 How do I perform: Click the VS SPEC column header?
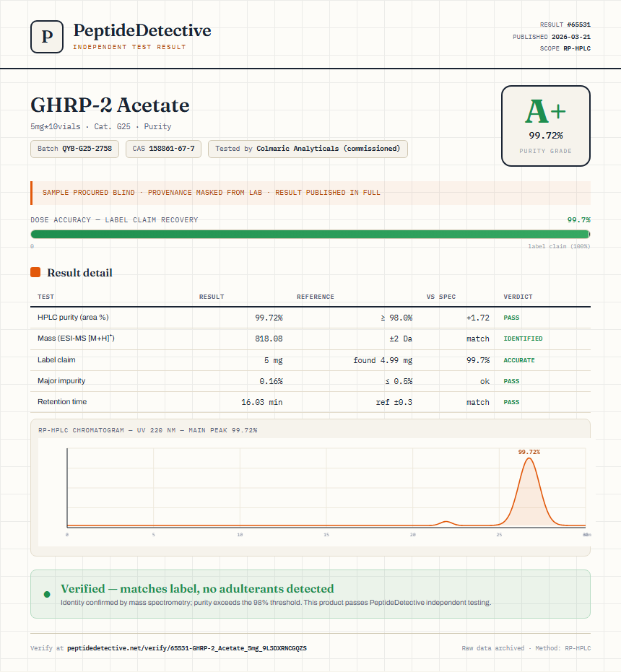click(x=441, y=297)
